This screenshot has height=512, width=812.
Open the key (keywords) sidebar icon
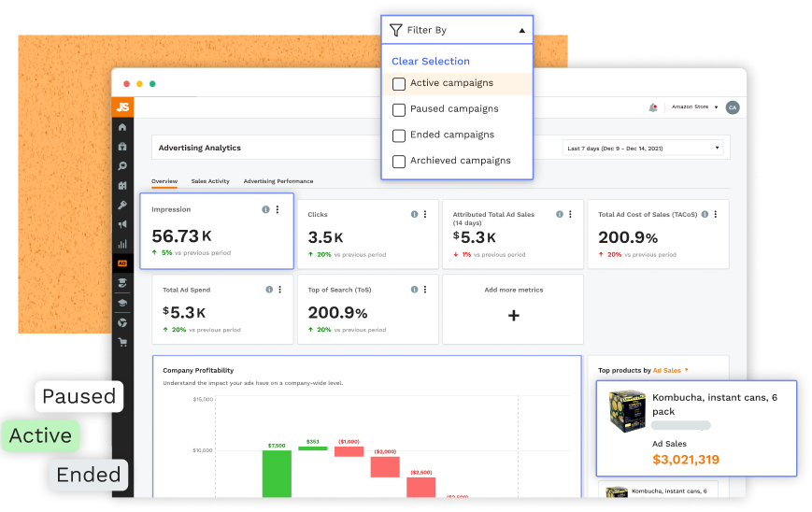pos(122,205)
